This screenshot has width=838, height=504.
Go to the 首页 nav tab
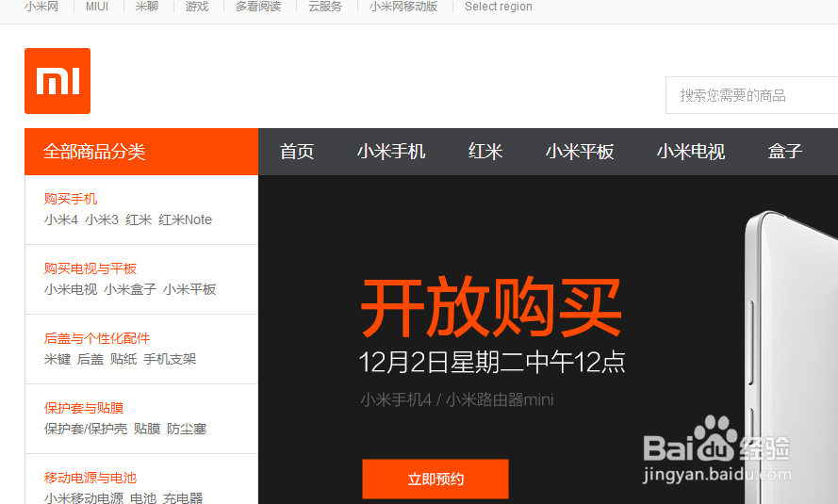coord(297,152)
